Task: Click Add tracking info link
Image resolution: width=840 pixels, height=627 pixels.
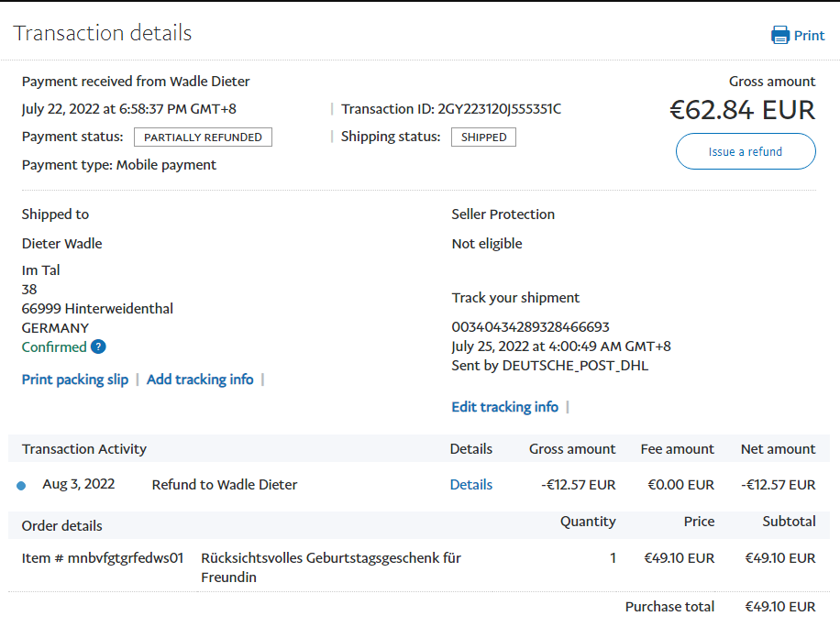Action: tap(200, 379)
